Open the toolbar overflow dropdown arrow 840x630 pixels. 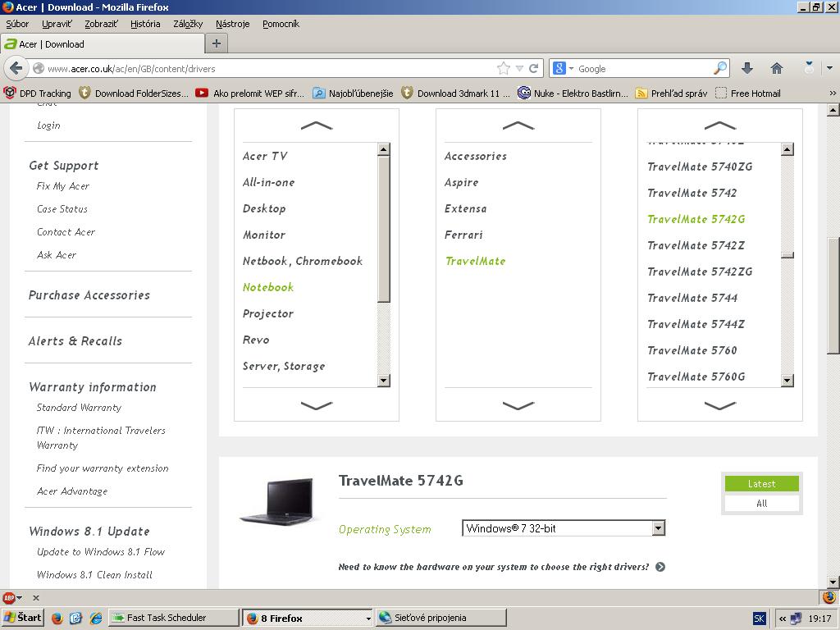pos(829,68)
